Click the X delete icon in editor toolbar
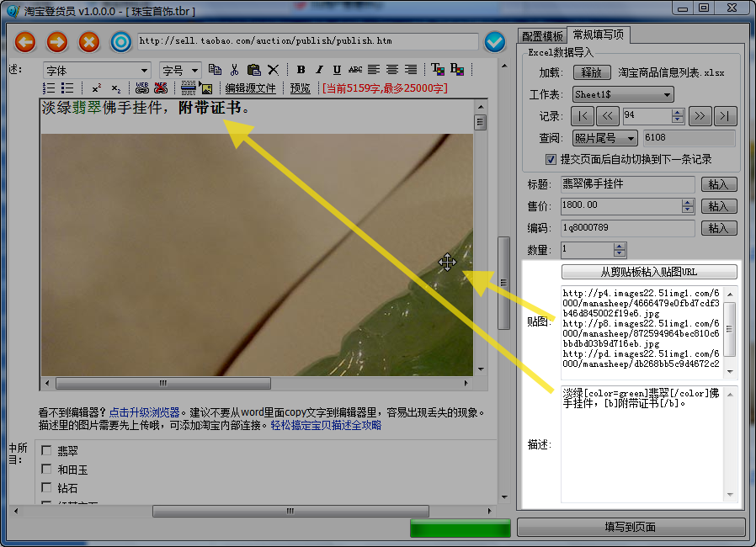The image size is (756, 547). (x=273, y=70)
